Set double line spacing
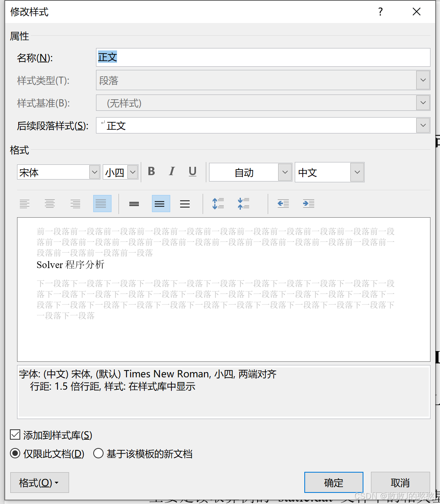Image resolution: width=440 pixels, height=504 pixels. tap(185, 204)
